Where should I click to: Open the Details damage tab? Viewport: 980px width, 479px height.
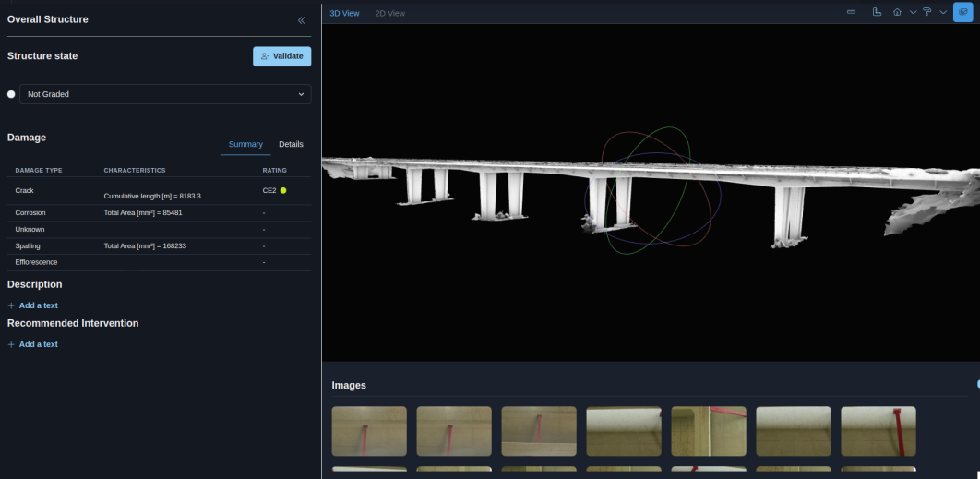(x=291, y=144)
